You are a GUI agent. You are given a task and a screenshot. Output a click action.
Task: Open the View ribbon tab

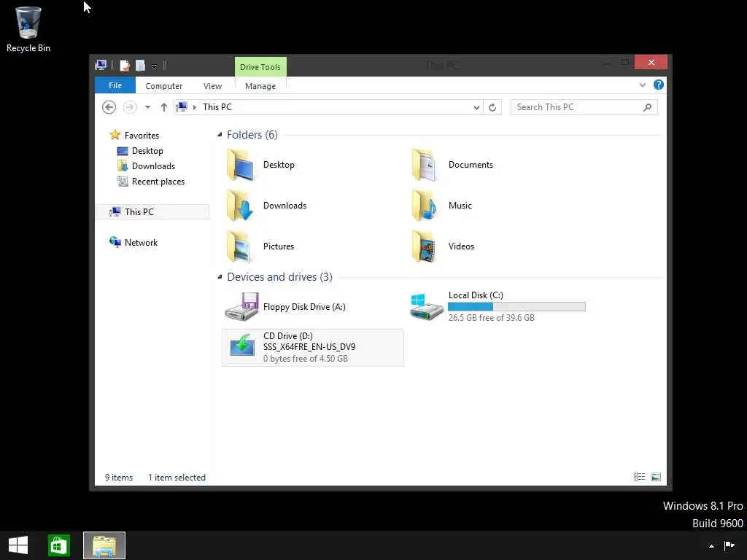[212, 86]
